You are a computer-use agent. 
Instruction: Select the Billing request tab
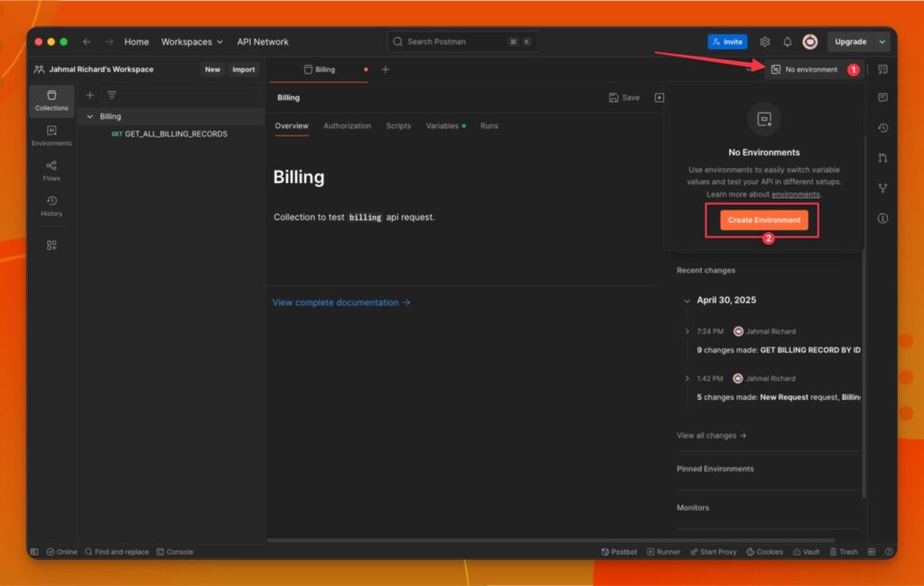(x=319, y=70)
